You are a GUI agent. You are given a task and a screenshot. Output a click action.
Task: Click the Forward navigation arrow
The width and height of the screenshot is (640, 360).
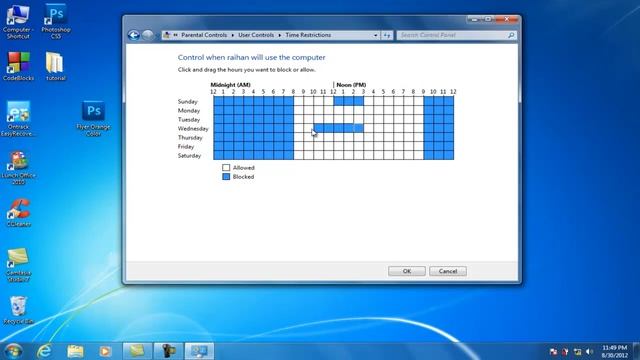pos(148,36)
